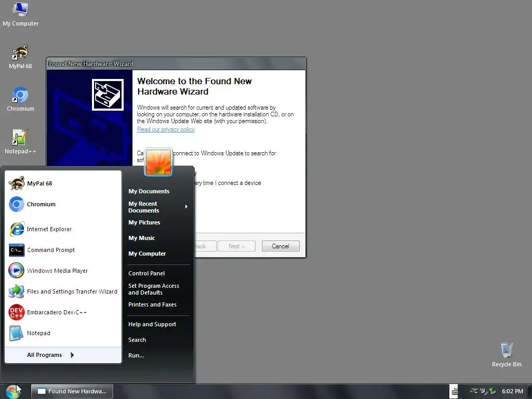This screenshot has height=399, width=532.
Task: Expand All Programs list
Action: [63, 355]
